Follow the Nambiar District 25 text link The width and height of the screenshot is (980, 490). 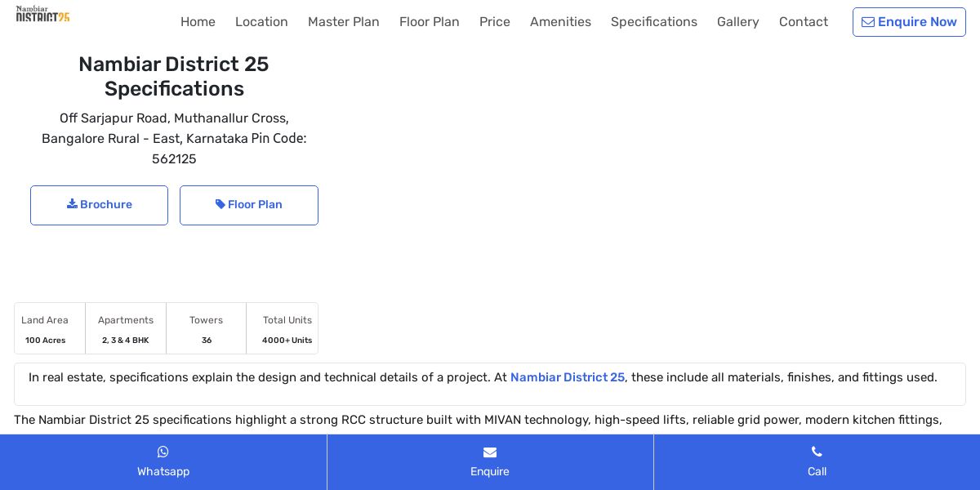pyautogui.click(x=568, y=377)
